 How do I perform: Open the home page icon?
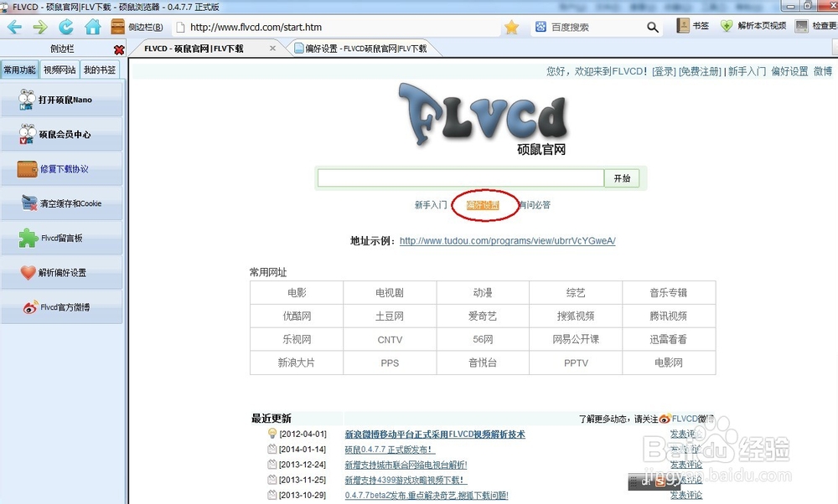pos(92,27)
